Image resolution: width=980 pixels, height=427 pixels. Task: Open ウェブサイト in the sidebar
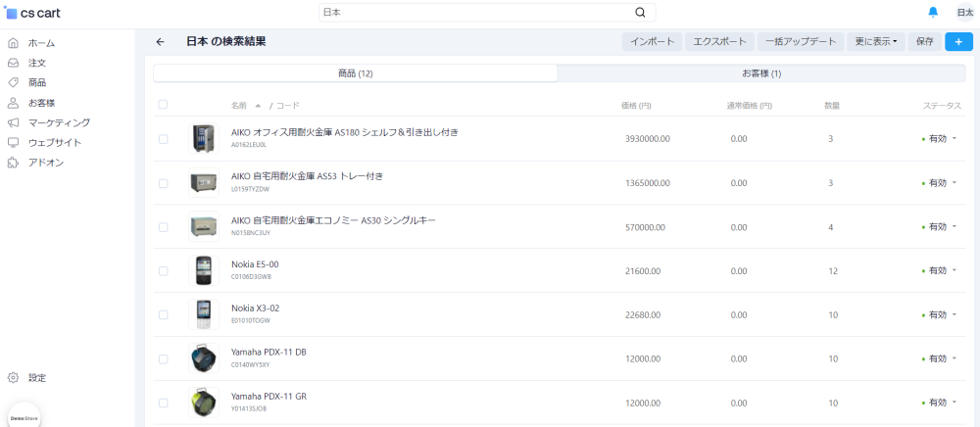coord(54,142)
